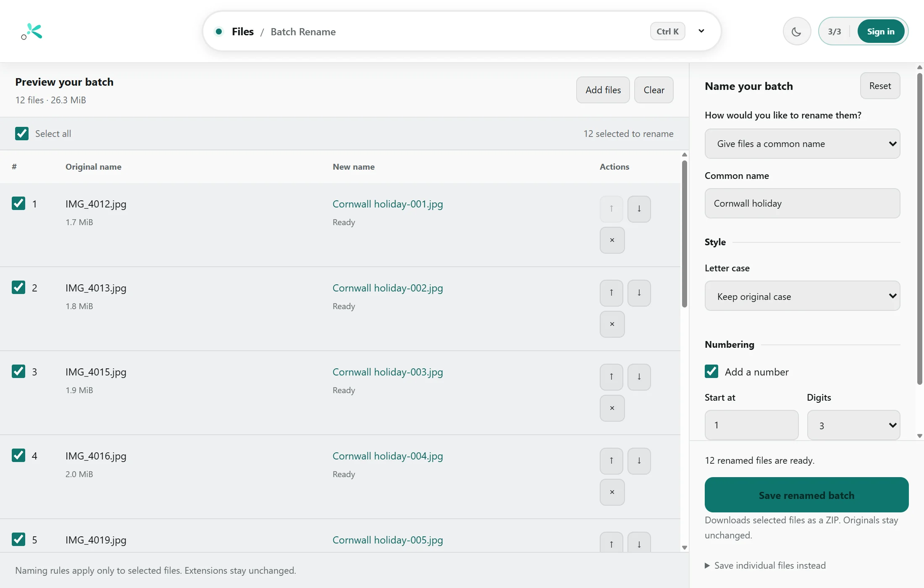Open the rename method dropdown
The image size is (924, 588).
pos(802,144)
